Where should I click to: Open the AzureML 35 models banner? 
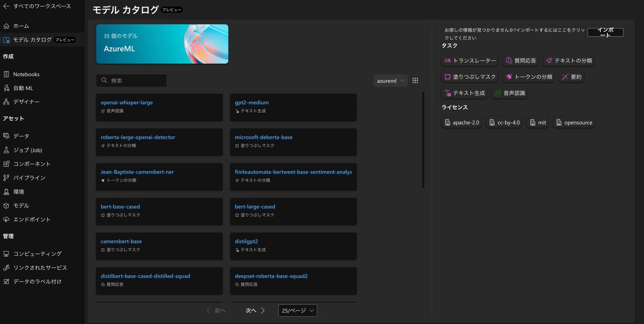(x=162, y=44)
